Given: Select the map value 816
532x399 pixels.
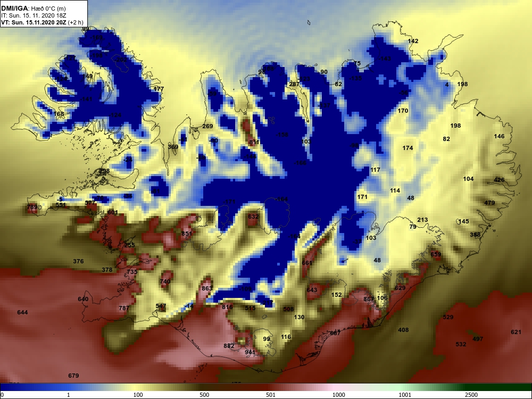Looking at the screenshot, I should [227, 307].
